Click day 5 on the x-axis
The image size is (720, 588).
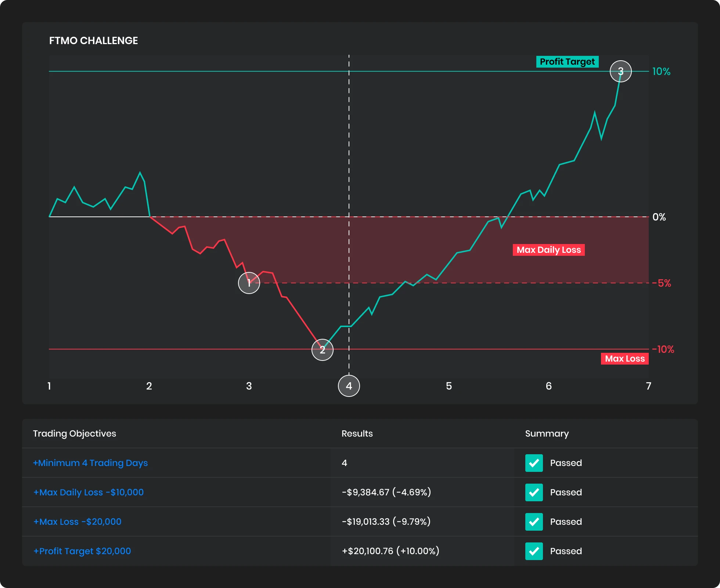(x=449, y=386)
